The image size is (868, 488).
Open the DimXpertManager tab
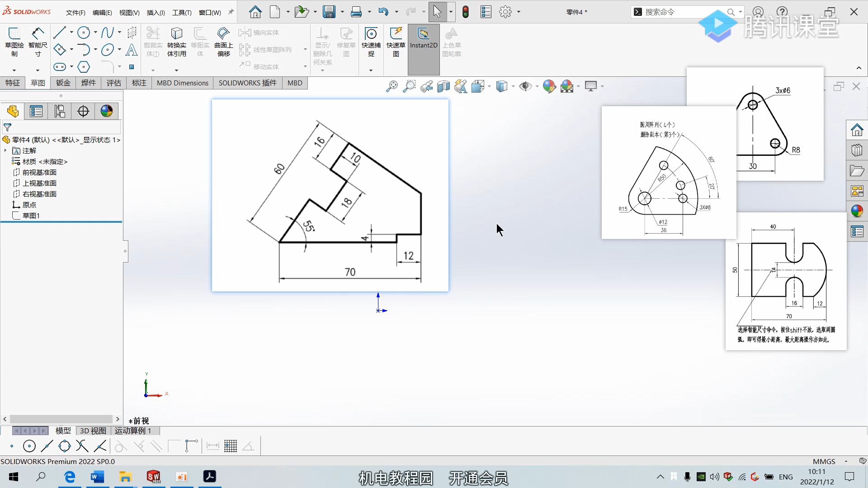point(83,111)
